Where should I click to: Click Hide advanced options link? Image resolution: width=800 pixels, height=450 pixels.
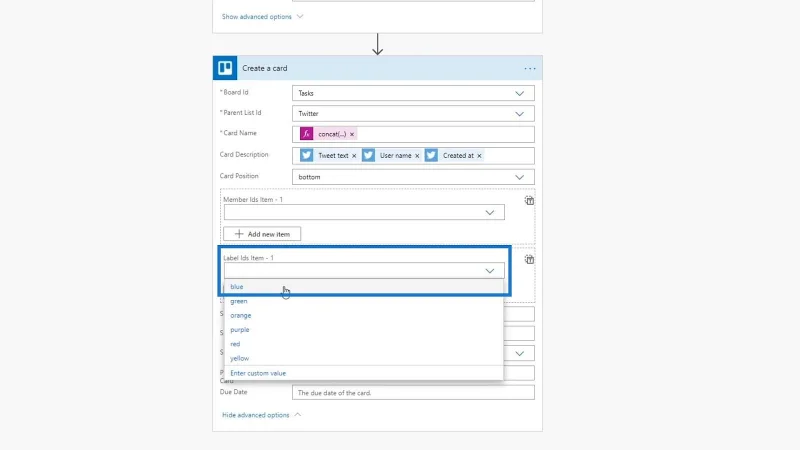[x=261, y=415]
